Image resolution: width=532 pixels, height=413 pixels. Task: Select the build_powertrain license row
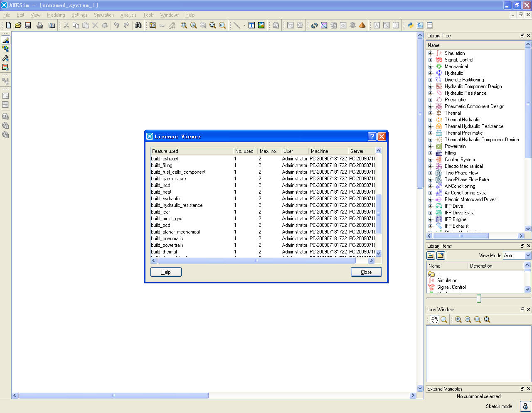coord(263,245)
